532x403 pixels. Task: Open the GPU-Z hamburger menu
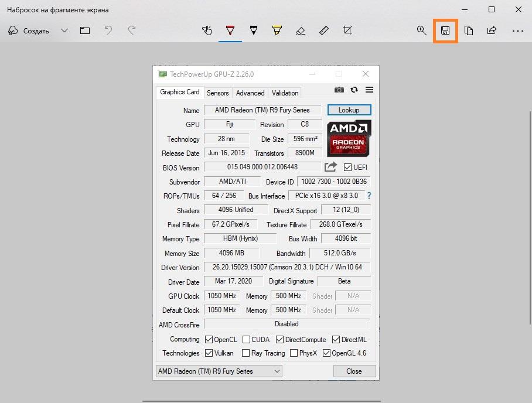[370, 90]
